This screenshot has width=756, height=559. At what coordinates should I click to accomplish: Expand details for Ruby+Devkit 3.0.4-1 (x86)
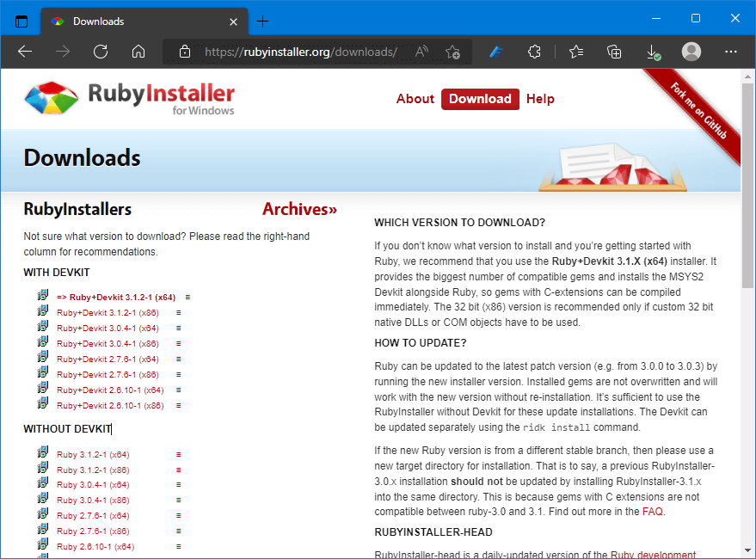pos(178,344)
